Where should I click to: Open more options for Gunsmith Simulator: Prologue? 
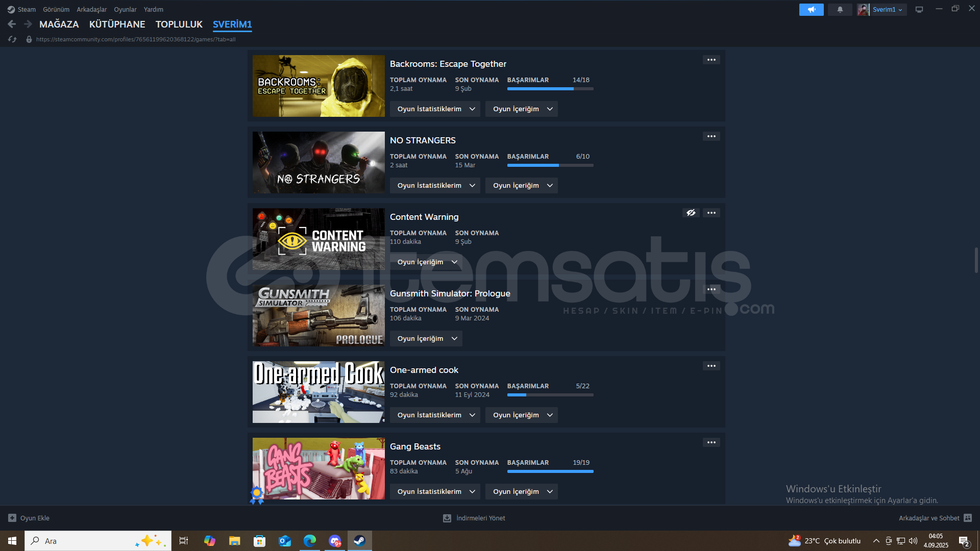(711, 289)
